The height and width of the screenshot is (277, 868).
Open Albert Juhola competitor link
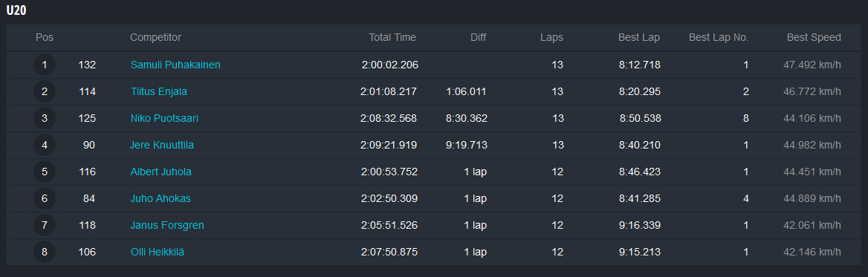pos(161,172)
